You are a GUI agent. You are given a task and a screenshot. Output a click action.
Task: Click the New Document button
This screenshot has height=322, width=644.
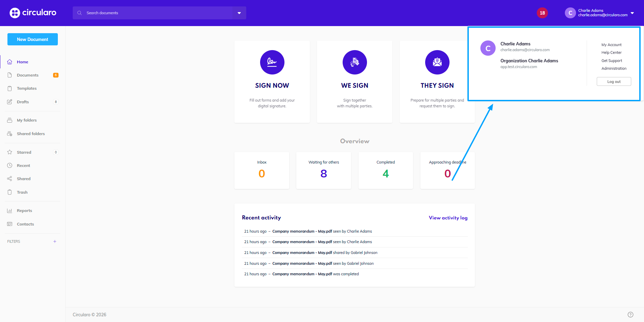click(32, 39)
